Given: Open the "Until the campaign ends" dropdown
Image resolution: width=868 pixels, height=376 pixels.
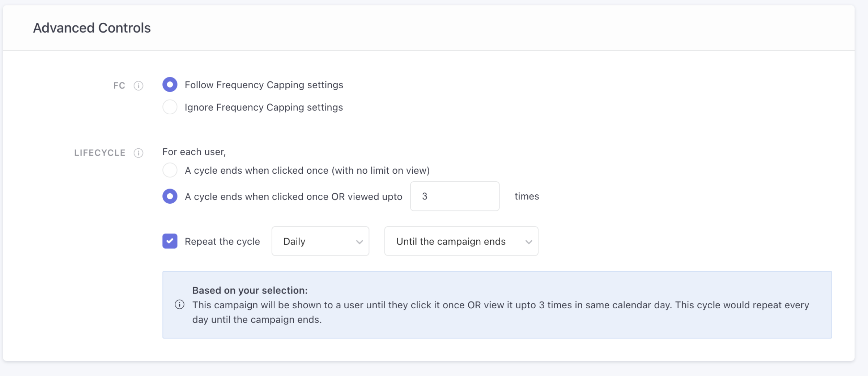Looking at the screenshot, I should coord(461,241).
